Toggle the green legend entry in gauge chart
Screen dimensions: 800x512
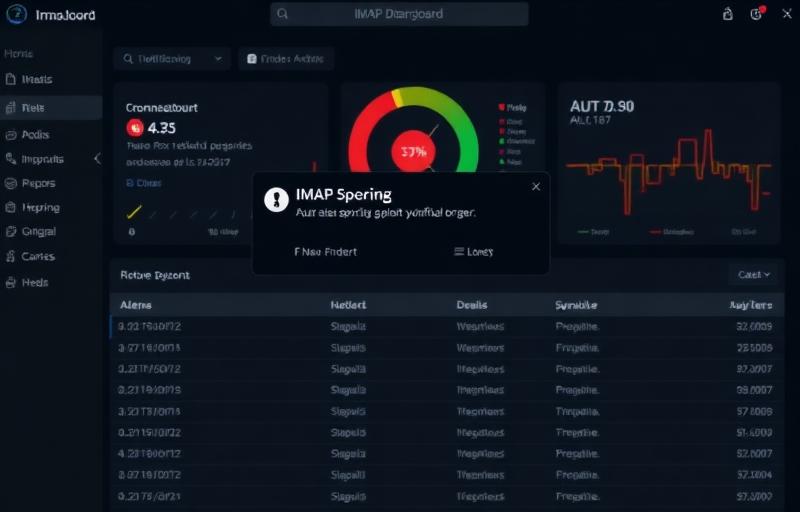501,142
